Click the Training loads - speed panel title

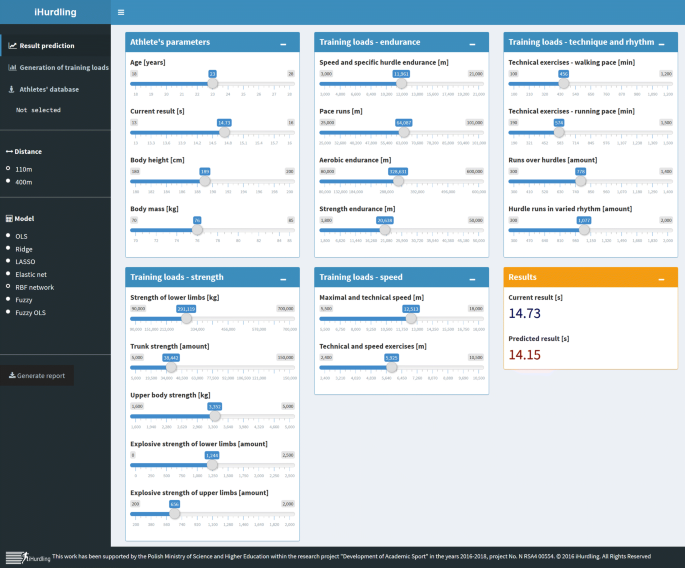coord(361,277)
